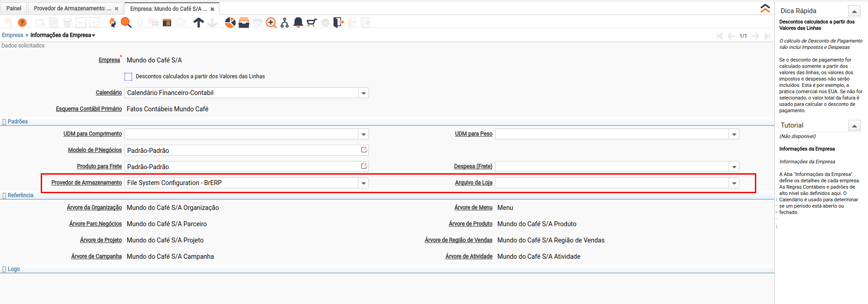Screen dimensions: 868x304
Task: Open Despesa (Frete) dropdown arrow
Action: tap(734, 167)
